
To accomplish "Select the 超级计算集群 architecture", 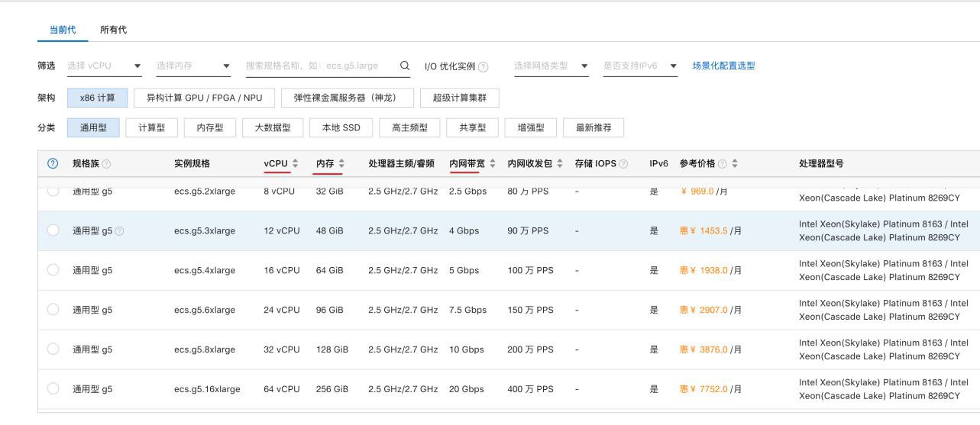I will click(461, 98).
